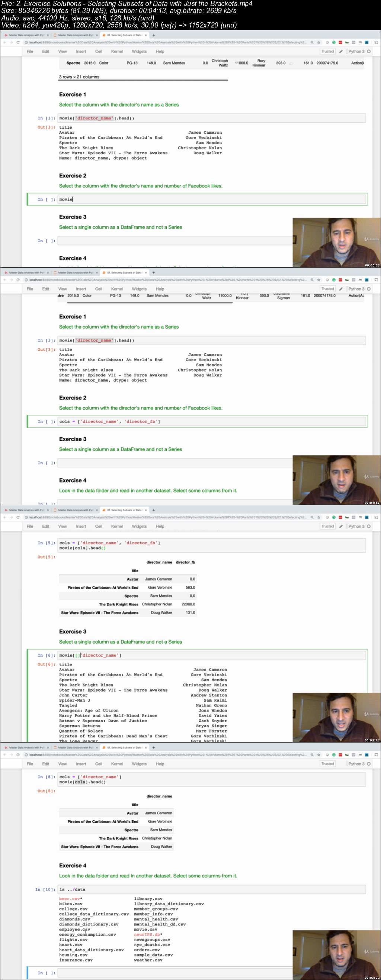Bookmark page with star icon in 'movie' cell frame

pos(319,42)
